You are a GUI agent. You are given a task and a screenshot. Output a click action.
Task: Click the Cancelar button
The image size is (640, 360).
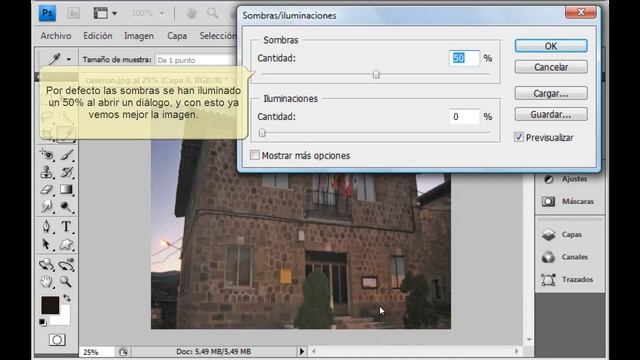pyautogui.click(x=551, y=67)
